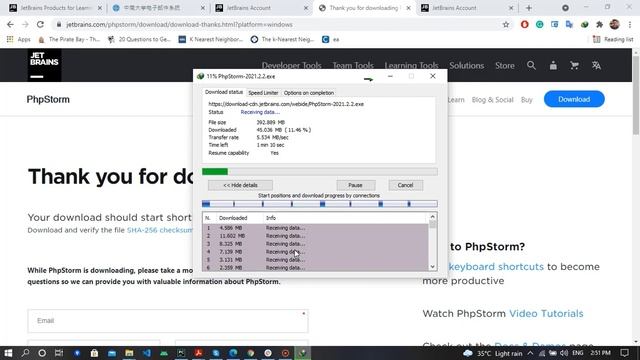This screenshot has height=360, width=640.
Task: Bookmark this page with the star icon
Action: click(506, 24)
